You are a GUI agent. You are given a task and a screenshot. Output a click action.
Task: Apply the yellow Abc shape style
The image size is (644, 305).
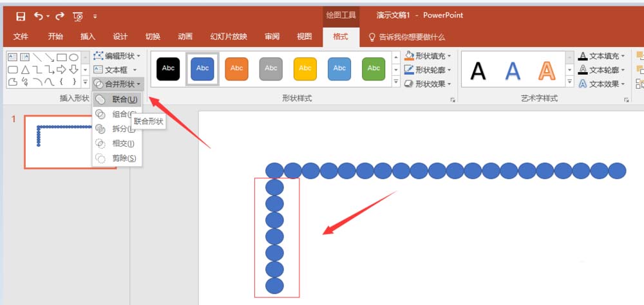pos(305,69)
